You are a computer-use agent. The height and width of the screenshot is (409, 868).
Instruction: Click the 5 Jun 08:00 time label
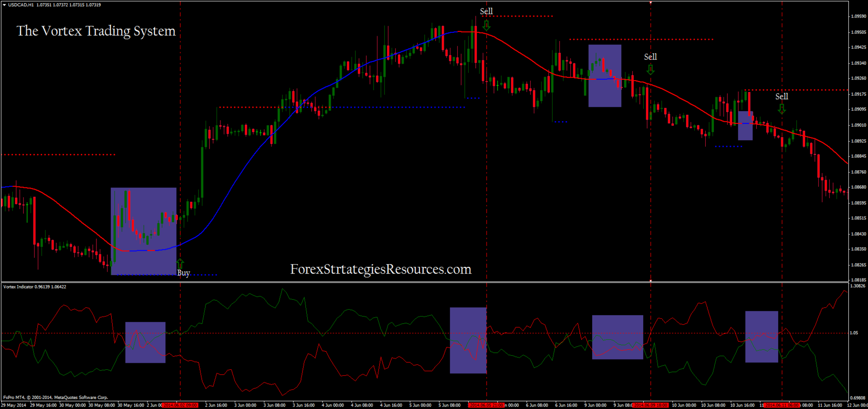(450, 405)
